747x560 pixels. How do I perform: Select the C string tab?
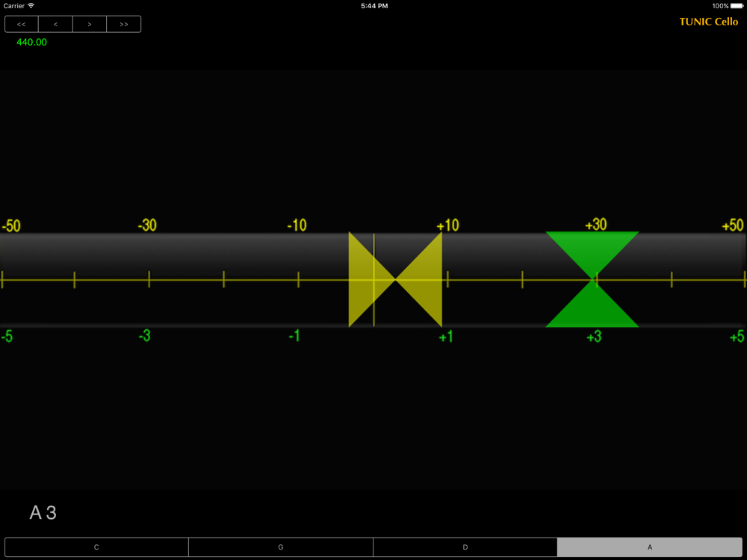click(x=96, y=547)
